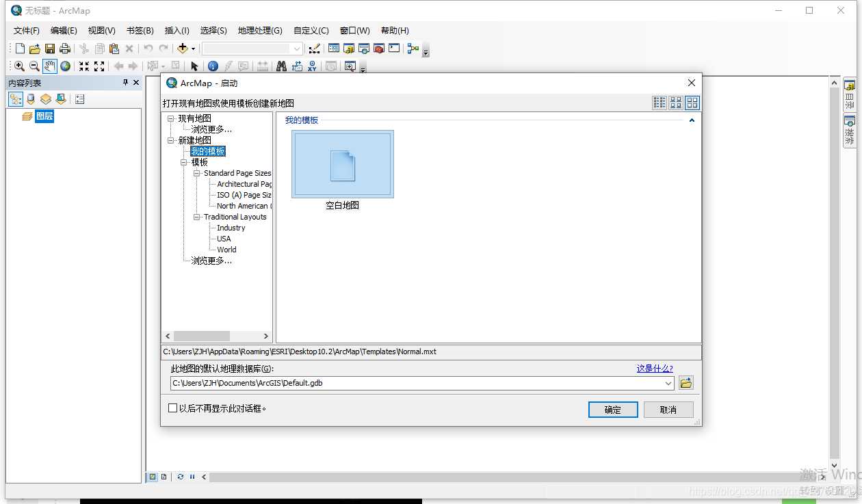The width and height of the screenshot is (862, 504).
Task: Click List By Visibility layers icon
Action: point(46,99)
